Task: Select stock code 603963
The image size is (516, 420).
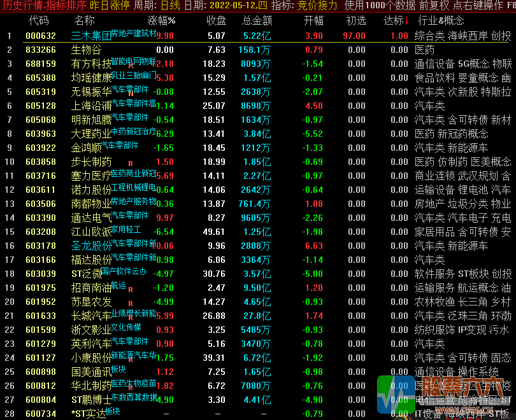Action: tap(41, 134)
